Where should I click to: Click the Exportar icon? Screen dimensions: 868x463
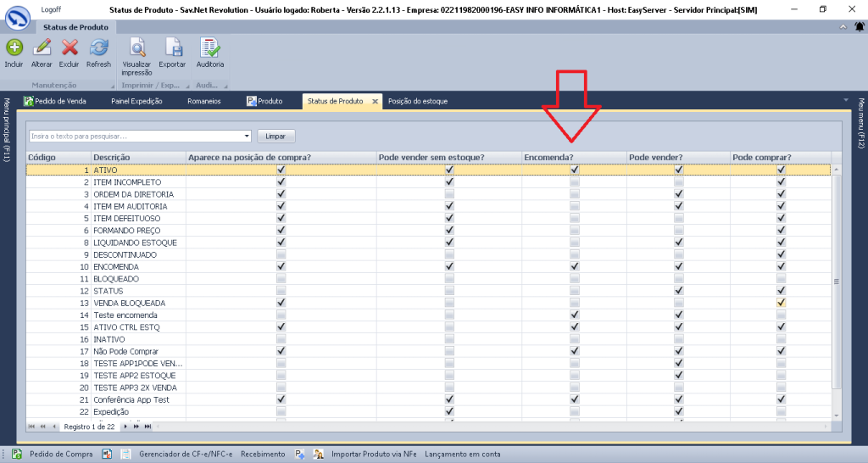172,49
